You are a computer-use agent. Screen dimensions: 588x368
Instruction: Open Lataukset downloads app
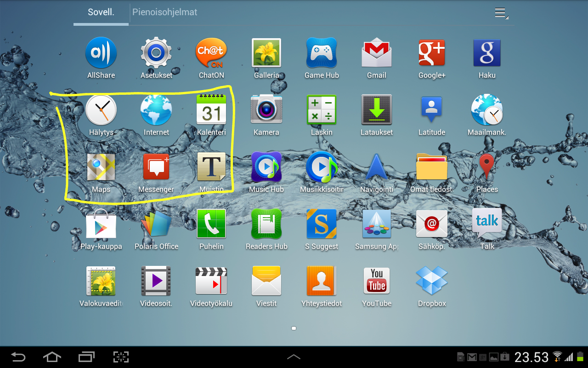[377, 109]
